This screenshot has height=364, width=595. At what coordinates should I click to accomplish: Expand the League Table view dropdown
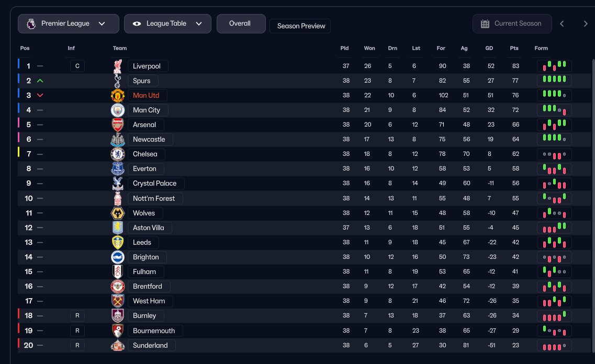coord(167,24)
